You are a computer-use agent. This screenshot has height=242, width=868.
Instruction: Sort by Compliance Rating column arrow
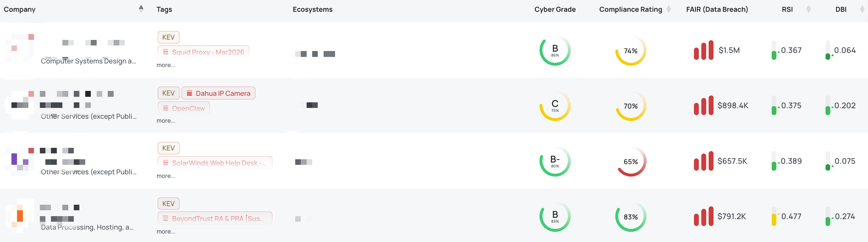[x=669, y=9]
